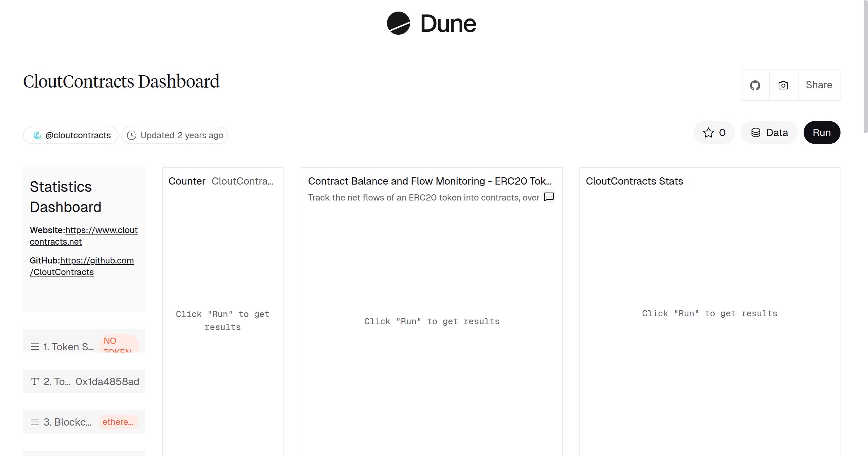Open the ethereum blockchain parameter selector

pyautogui.click(x=118, y=422)
